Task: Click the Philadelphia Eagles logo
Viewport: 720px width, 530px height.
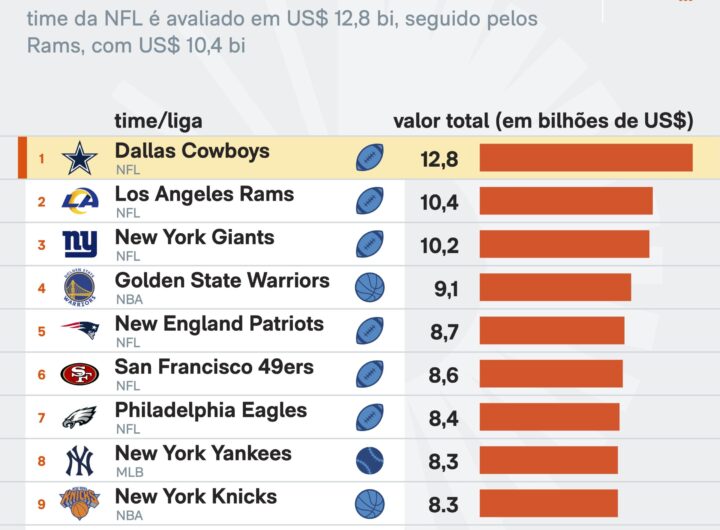Action: (x=80, y=417)
